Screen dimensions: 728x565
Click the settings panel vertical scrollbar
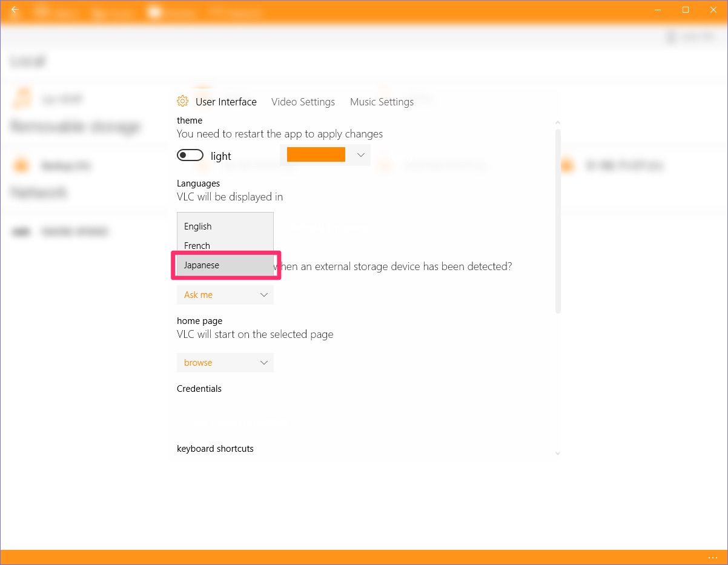pyautogui.click(x=558, y=221)
